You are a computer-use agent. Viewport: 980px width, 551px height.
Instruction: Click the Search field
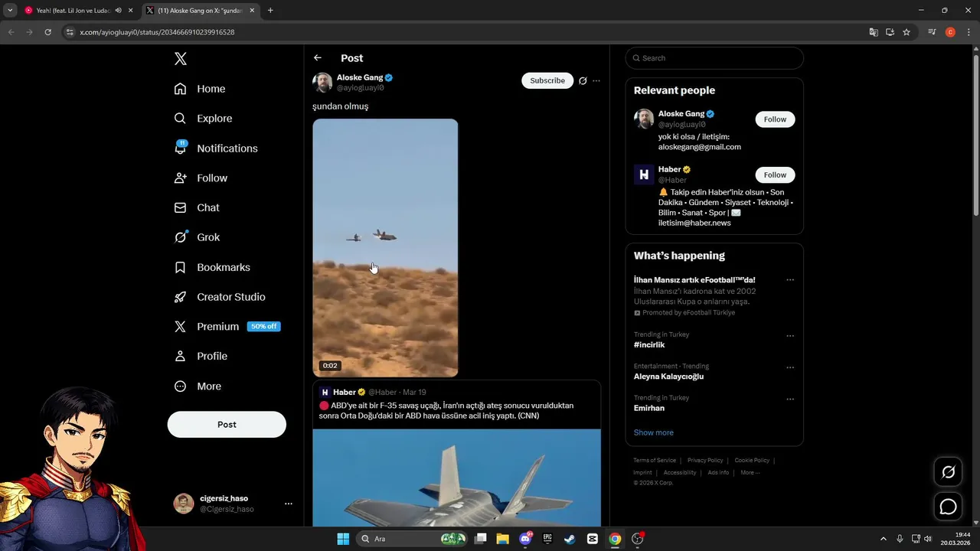coord(714,58)
